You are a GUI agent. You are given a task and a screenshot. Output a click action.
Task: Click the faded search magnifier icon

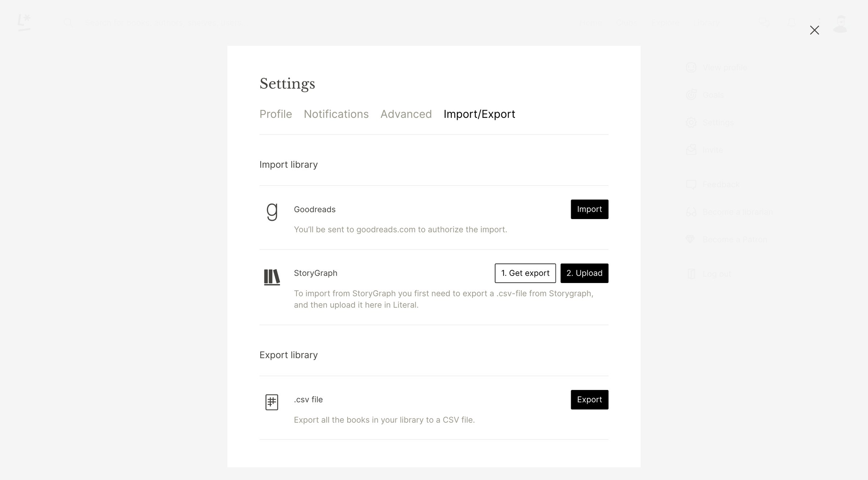(68, 23)
